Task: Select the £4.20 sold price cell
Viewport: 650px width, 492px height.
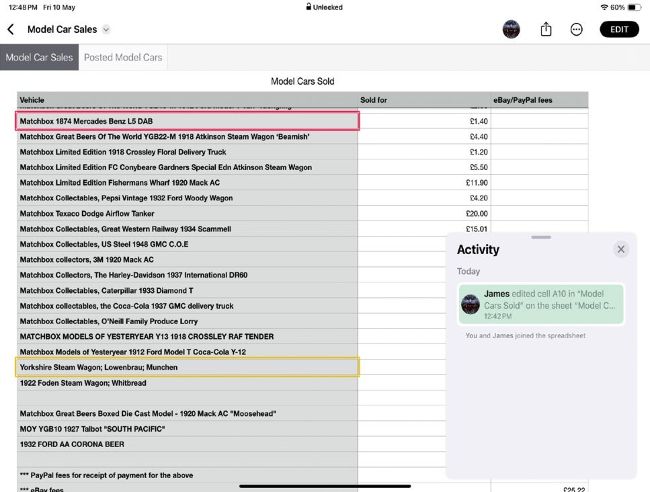Action: tap(424, 198)
